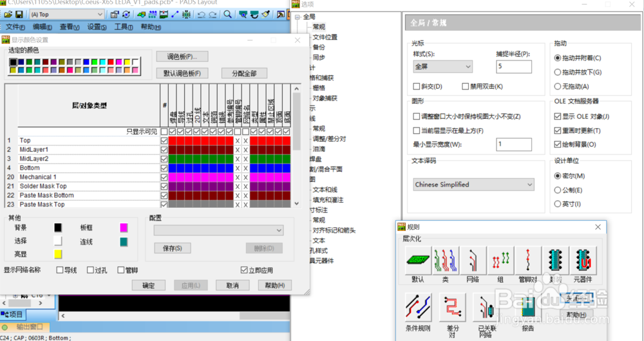
Task: Open the Design toolbar icon
Action: [153, 15]
